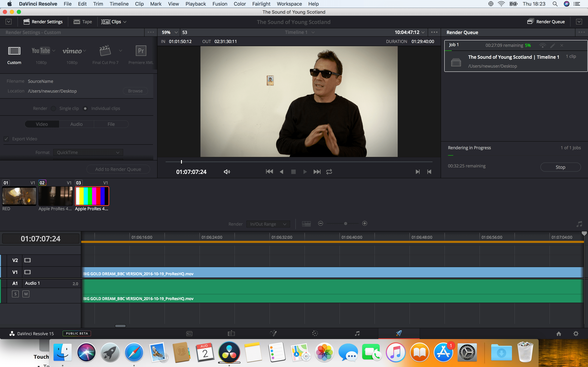Switch to the Audio settings tab
The height and width of the screenshot is (367, 588).
tap(76, 124)
